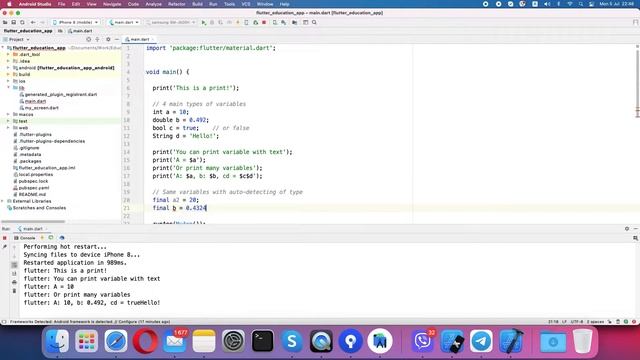Viewport: 640px width, 360px height.
Task: Open Project panel gear options
Action: [108, 39]
